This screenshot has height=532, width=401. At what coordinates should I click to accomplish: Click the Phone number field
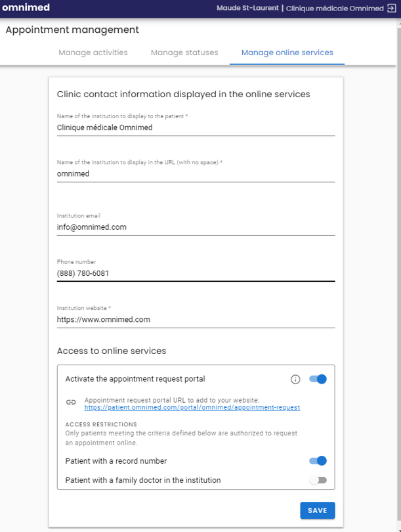click(196, 273)
